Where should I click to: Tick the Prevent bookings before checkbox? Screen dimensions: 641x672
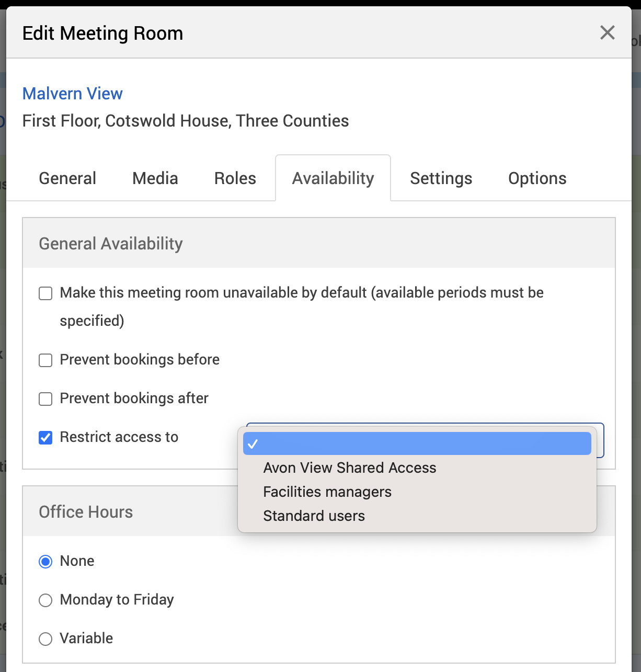click(46, 360)
